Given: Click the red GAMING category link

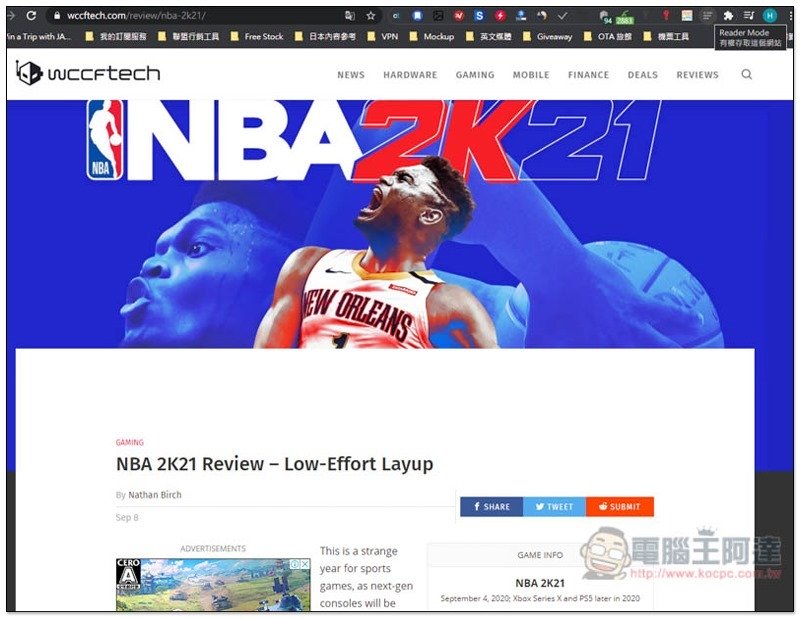Looking at the screenshot, I should 130,442.
